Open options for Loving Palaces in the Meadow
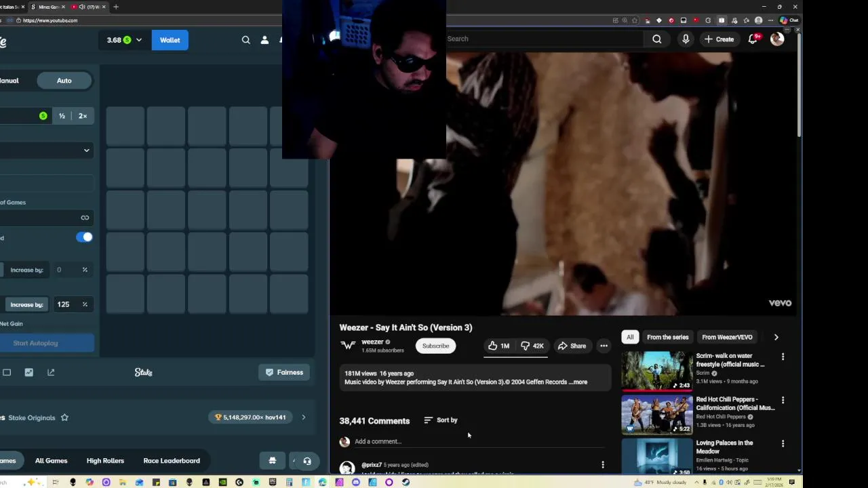Image resolution: width=868 pixels, height=488 pixels. [x=783, y=443]
